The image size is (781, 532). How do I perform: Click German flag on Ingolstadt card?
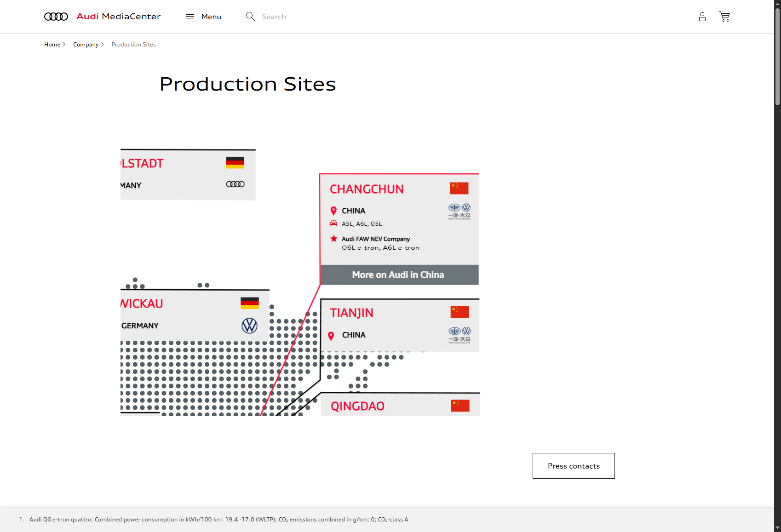click(235, 162)
